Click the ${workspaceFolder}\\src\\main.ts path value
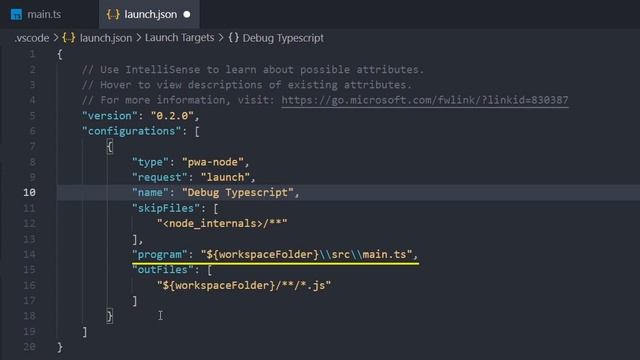Viewport: 640px width, 360px height. [307, 255]
